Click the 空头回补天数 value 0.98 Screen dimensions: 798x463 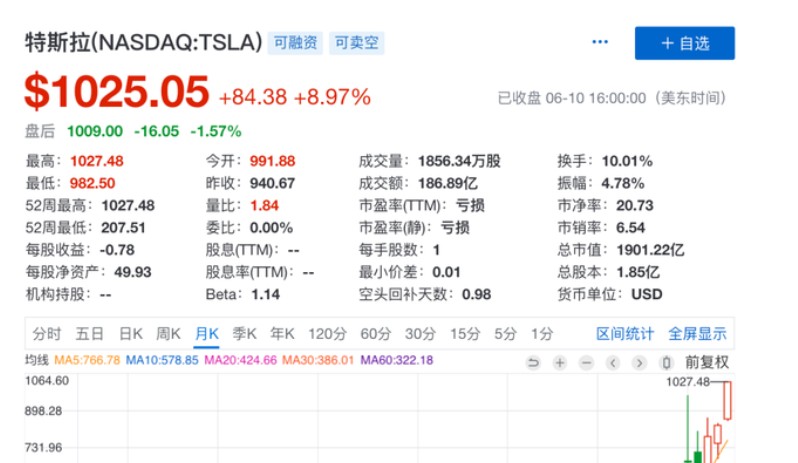click(476, 295)
